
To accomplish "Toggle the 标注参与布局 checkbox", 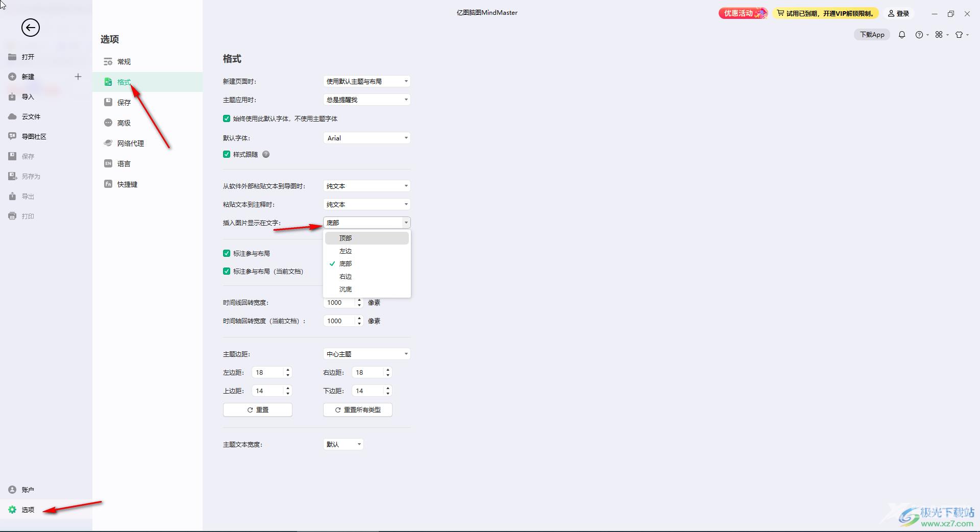I will pyautogui.click(x=227, y=253).
